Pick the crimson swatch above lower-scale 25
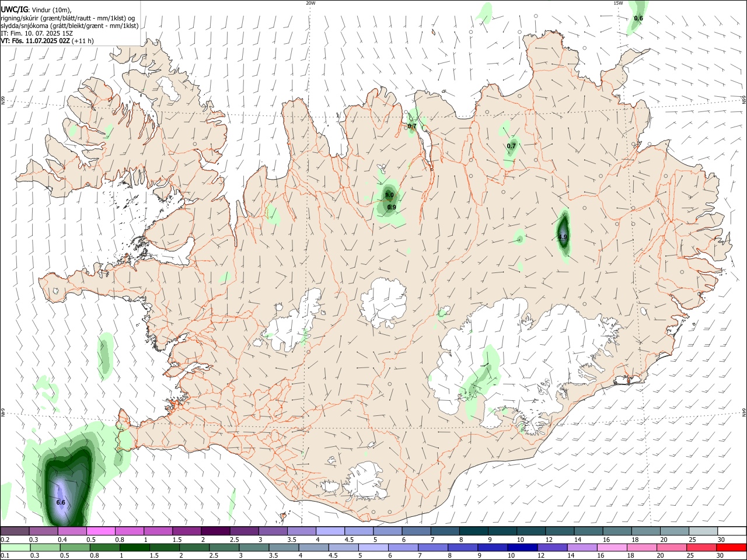 point(701,547)
